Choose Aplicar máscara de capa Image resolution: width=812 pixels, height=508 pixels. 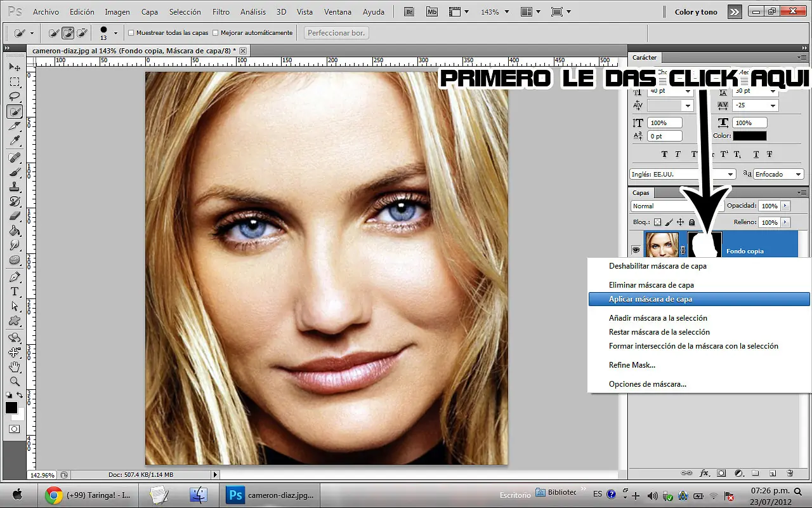click(699, 299)
